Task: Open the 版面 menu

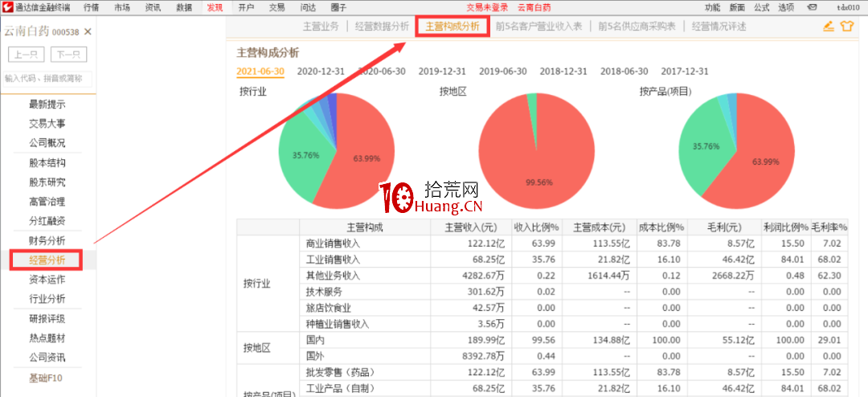Action: click(737, 8)
